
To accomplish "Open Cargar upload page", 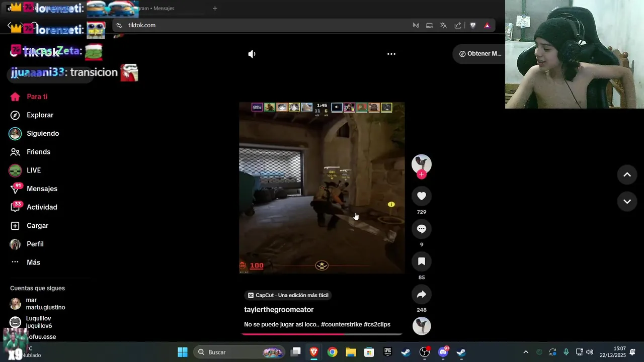I will pyautogui.click(x=37, y=226).
